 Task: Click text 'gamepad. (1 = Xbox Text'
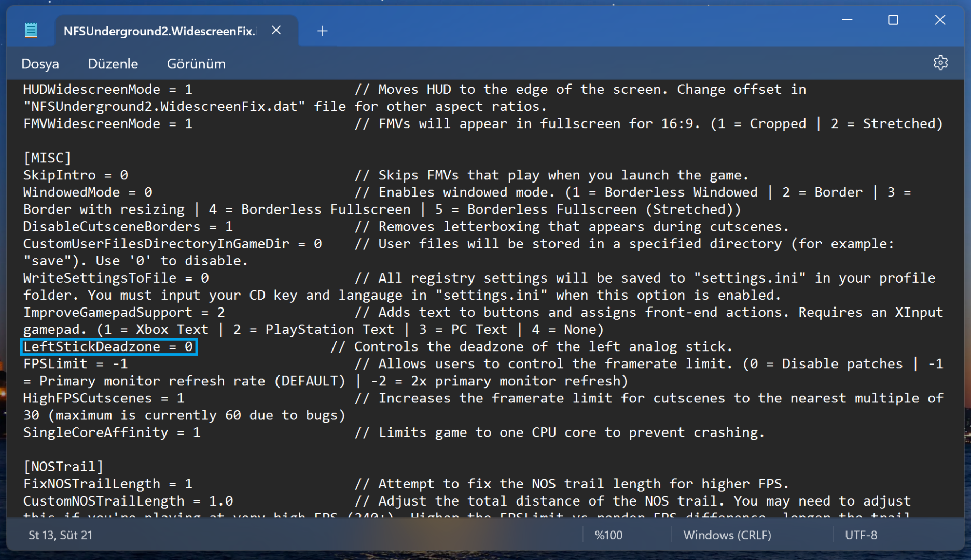pos(116,329)
